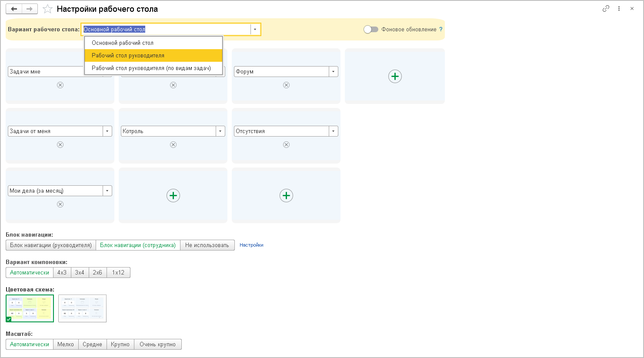This screenshot has height=358, width=644.
Task: Toggle Фоновое обновление switch
Action: (371, 30)
